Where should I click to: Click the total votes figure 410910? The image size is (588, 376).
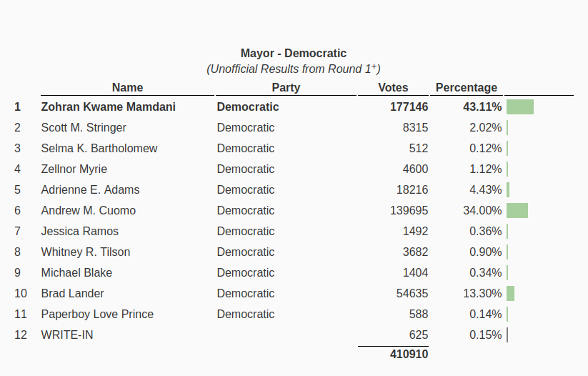pyautogui.click(x=409, y=355)
